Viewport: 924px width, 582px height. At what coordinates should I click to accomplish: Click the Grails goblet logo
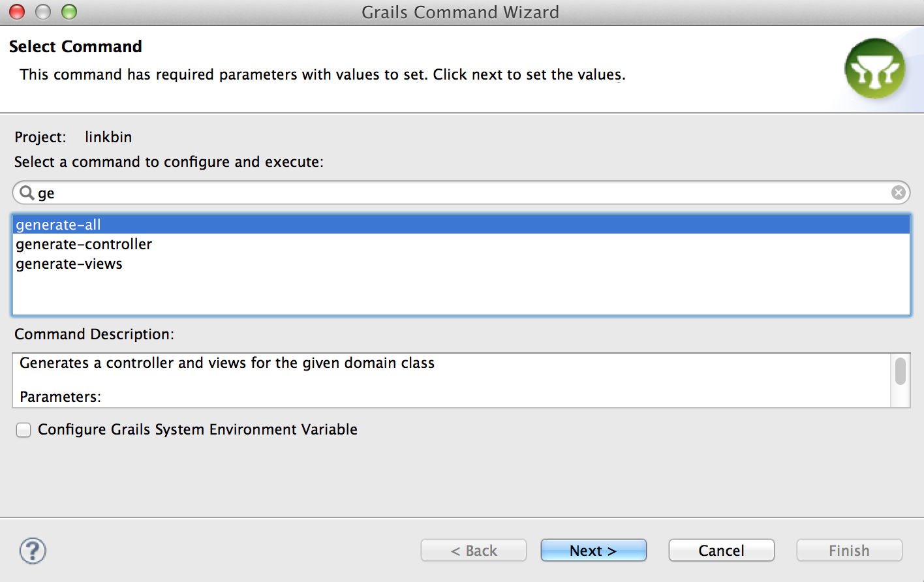(874, 69)
